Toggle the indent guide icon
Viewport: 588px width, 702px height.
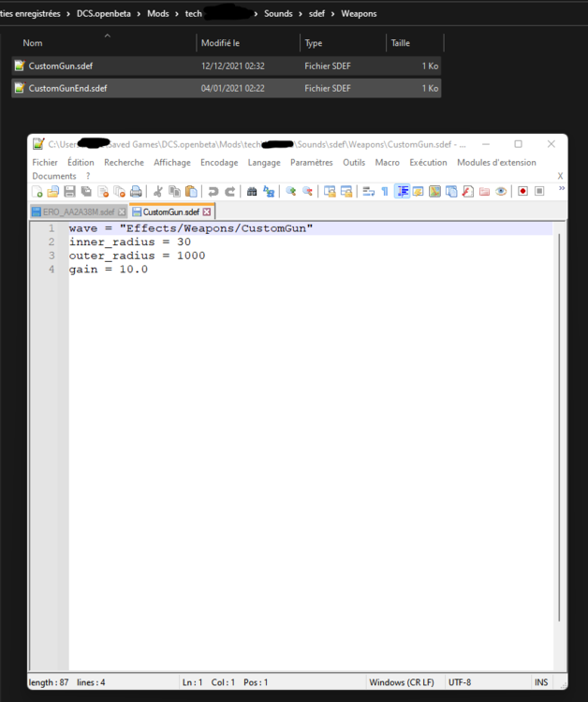click(402, 192)
